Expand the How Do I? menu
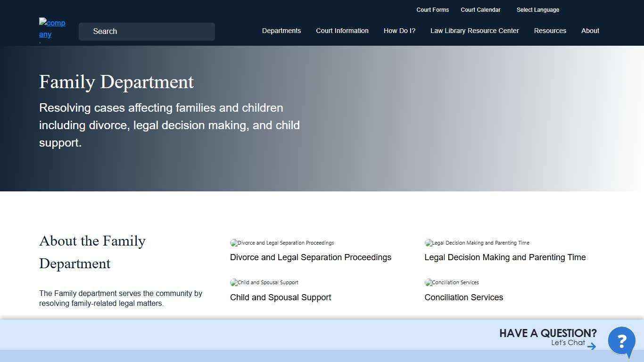 click(399, 31)
